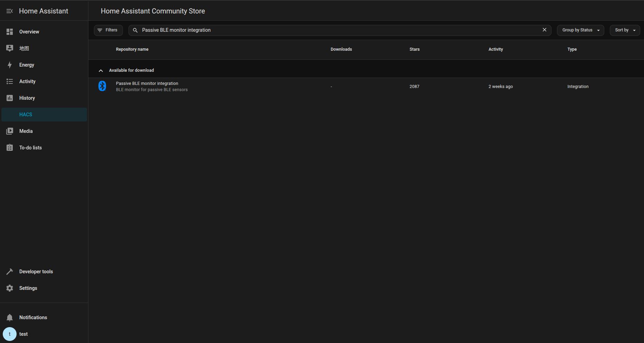Click the Bluetooth icon of Passive BLE monitor
This screenshot has width=644, height=343.
(x=102, y=86)
